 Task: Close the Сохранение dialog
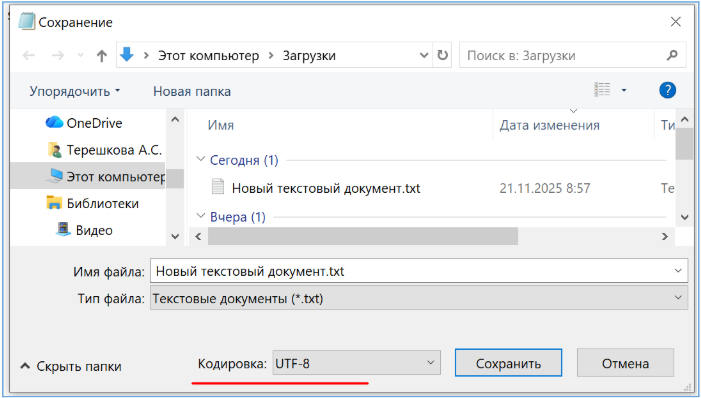pyautogui.click(x=676, y=22)
